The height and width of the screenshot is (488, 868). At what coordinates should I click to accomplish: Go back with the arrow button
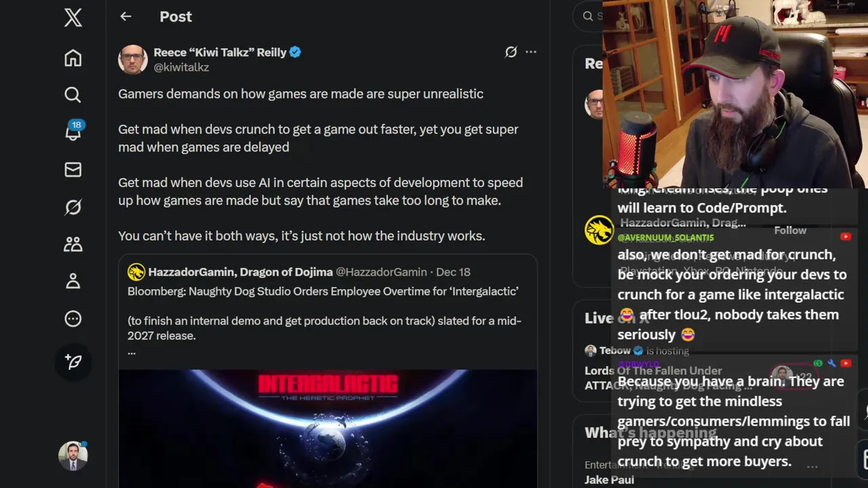pos(125,17)
